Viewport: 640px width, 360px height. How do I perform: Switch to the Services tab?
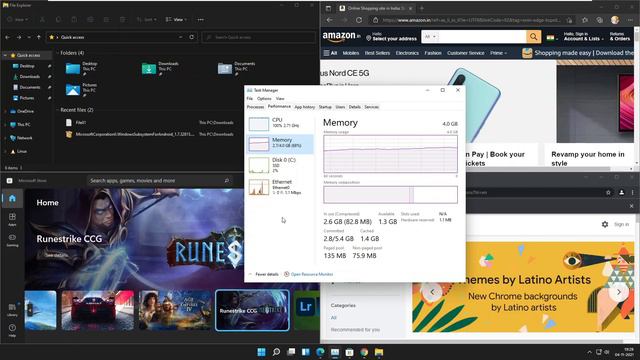[x=371, y=107]
